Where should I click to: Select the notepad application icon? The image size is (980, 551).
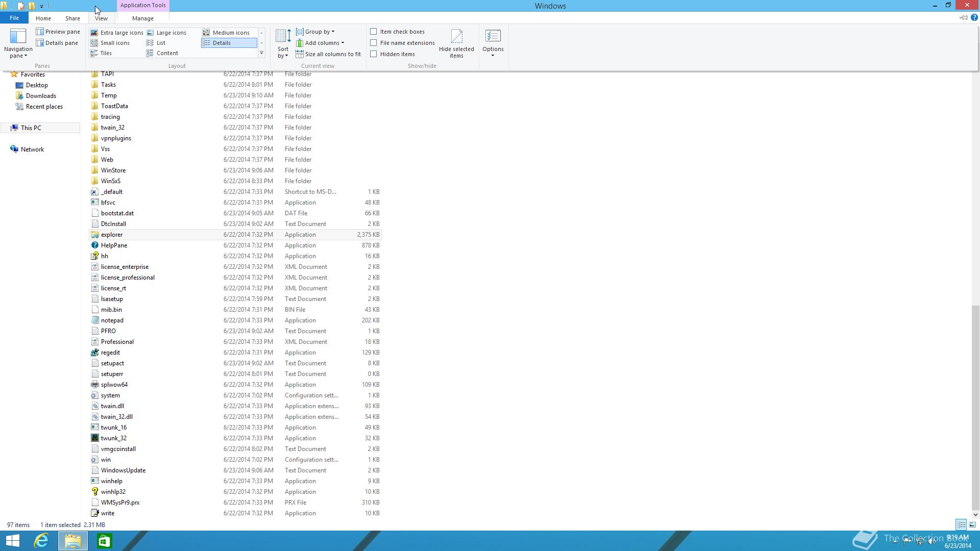click(x=94, y=320)
